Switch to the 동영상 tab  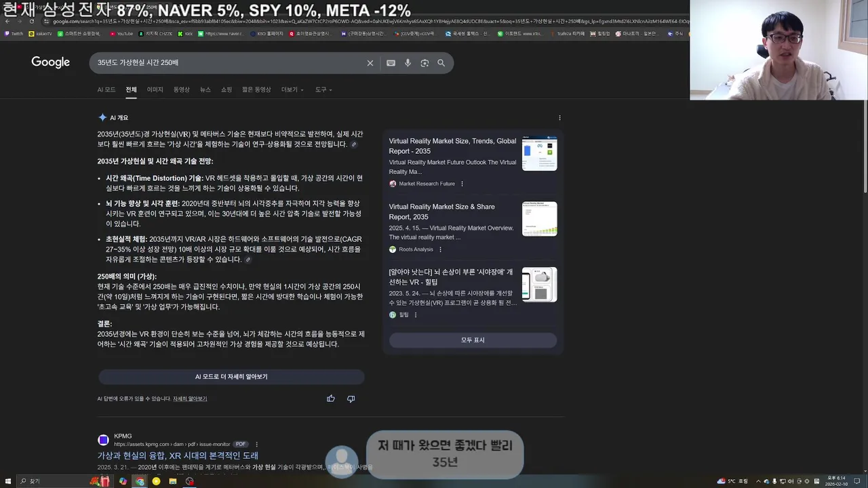[181, 89]
